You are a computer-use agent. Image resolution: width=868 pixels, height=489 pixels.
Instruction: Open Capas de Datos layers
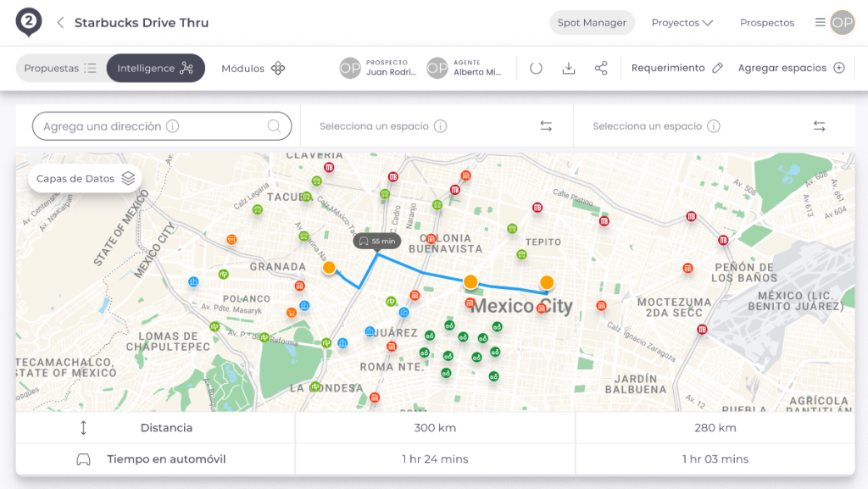[x=86, y=178]
